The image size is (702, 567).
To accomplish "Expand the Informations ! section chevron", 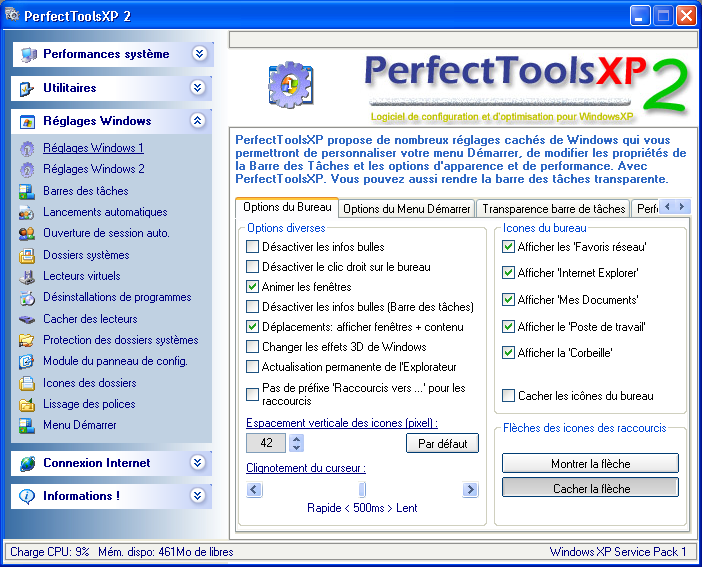I will pyautogui.click(x=198, y=495).
